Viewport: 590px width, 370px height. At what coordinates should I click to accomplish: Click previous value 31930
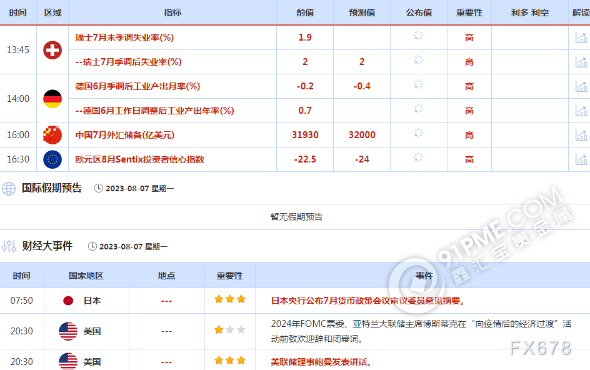305,135
